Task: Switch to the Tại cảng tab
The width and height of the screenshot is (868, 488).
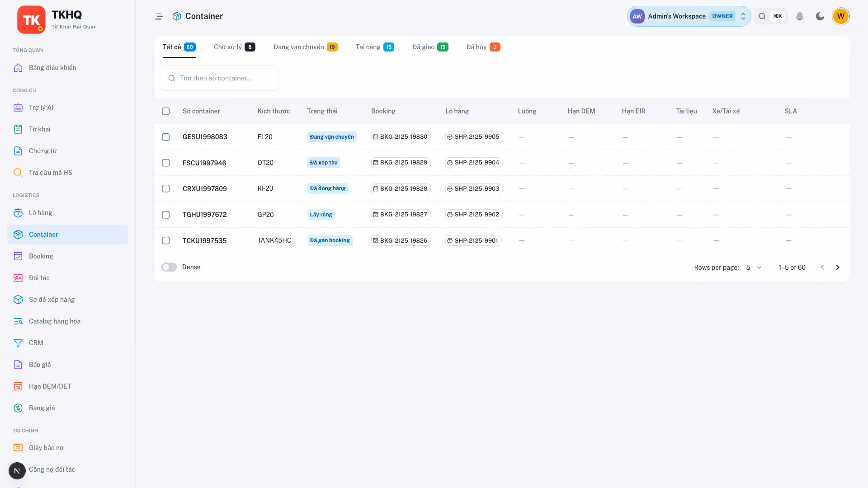Action: [x=374, y=47]
